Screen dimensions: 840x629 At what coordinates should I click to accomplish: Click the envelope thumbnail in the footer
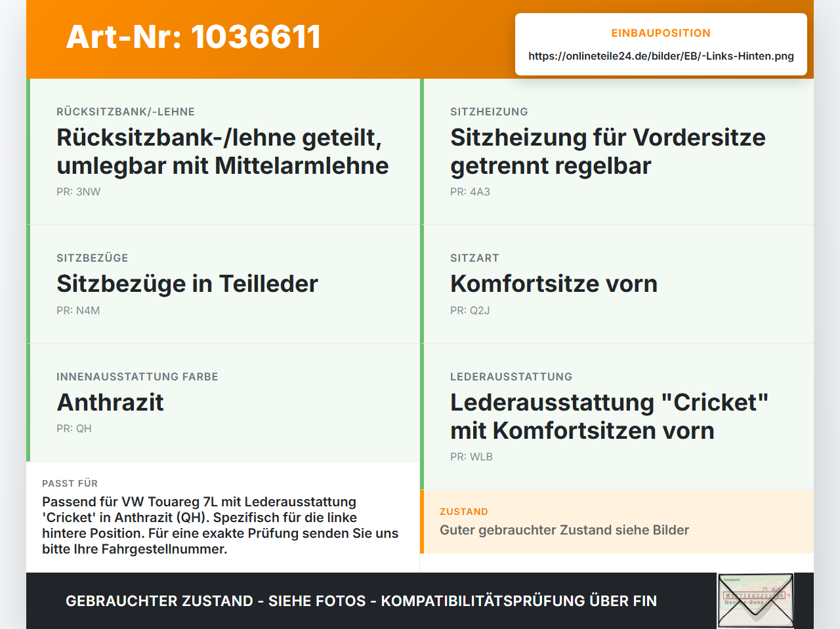pos(755,601)
